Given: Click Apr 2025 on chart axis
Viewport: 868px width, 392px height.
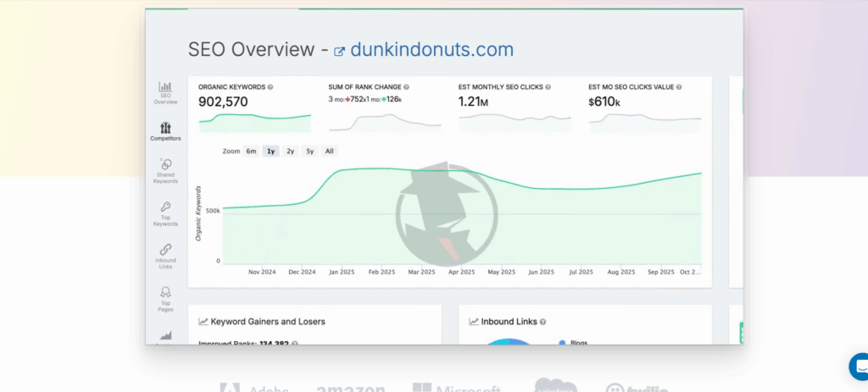Looking at the screenshot, I should coord(461,272).
